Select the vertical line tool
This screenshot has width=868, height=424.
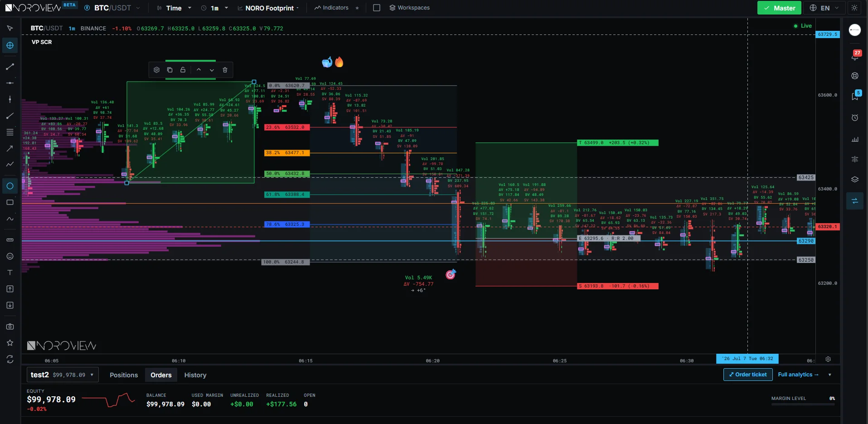pos(10,99)
